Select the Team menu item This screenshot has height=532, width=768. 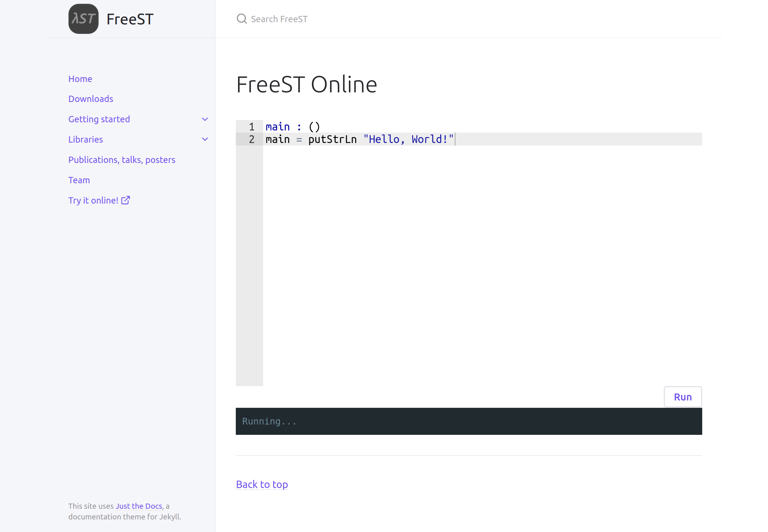coord(79,180)
